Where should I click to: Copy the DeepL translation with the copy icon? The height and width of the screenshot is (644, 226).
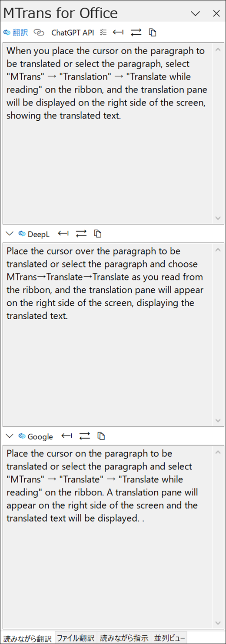coord(98,234)
